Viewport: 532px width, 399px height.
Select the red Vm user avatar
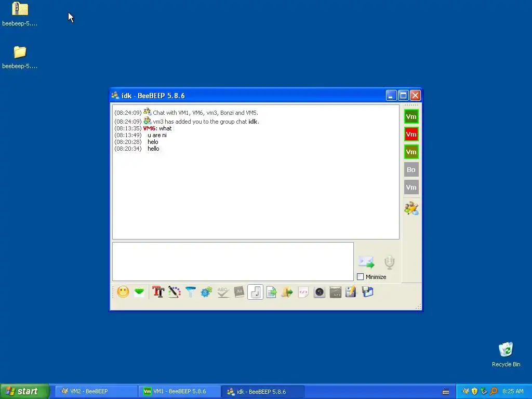411,135
